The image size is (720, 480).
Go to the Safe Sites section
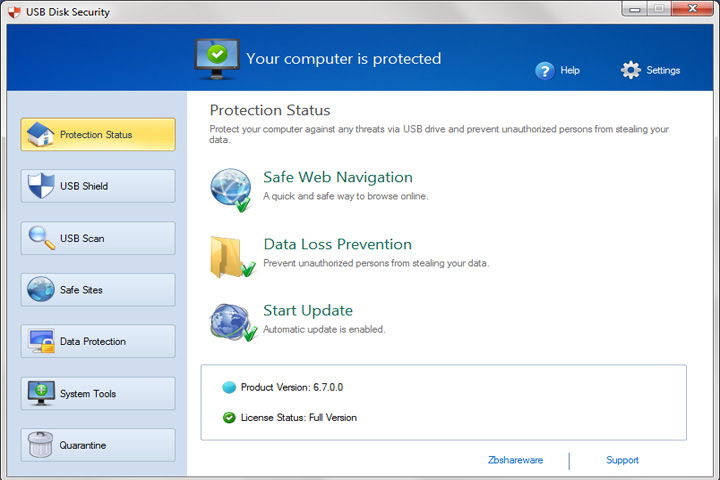[x=98, y=290]
